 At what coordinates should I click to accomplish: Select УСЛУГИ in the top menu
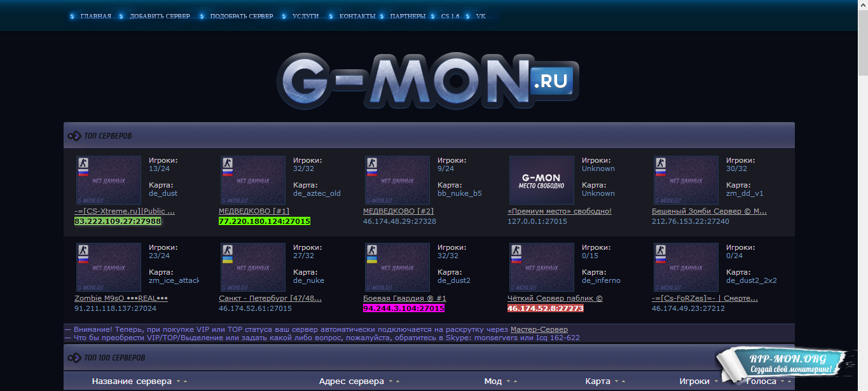click(306, 17)
